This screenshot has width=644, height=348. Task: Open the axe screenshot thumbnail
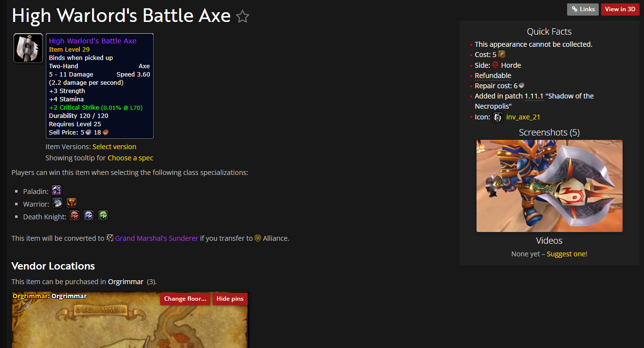point(549,186)
